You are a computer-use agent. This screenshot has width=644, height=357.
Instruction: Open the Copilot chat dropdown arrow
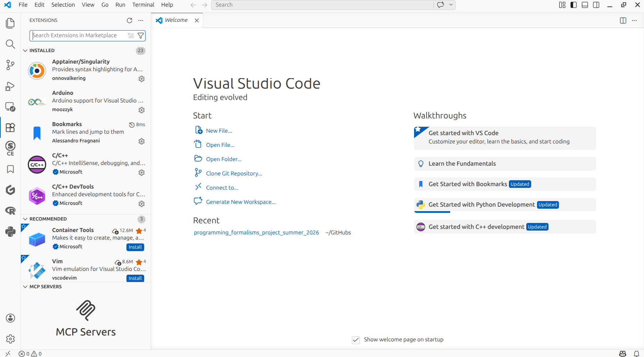[x=451, y=5]
